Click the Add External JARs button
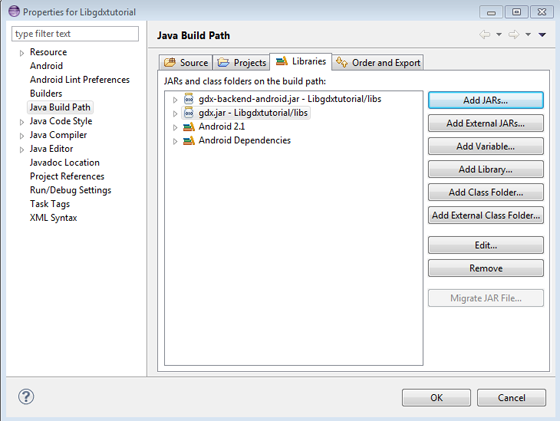This screenshot has height=421, width=560. coord(486,123)
